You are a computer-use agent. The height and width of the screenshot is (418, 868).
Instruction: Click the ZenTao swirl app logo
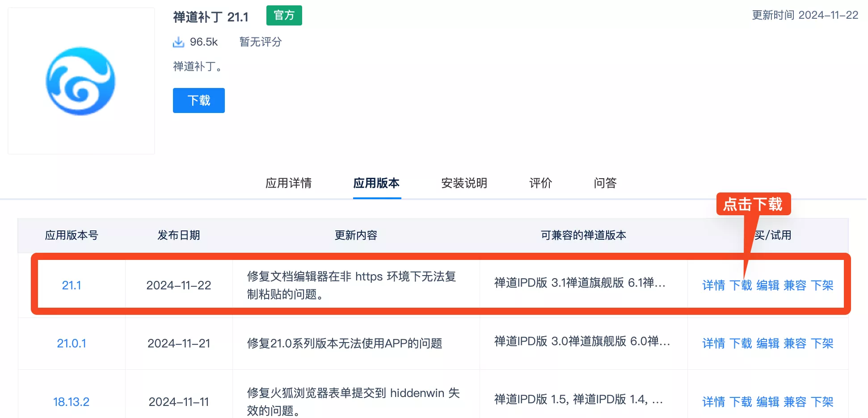pyautogui.click(x=81, y=81)
